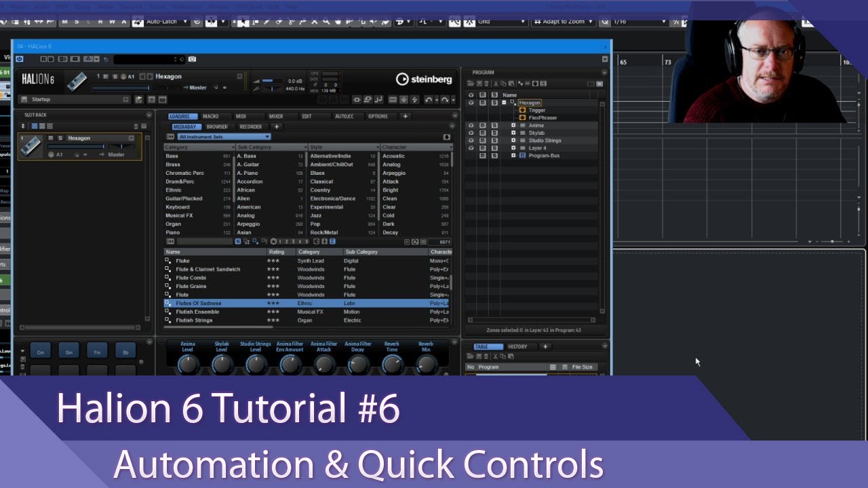Screen dimensions: 868x488
Task: Trigger the Cm chord pad
Action: [41, 352]
